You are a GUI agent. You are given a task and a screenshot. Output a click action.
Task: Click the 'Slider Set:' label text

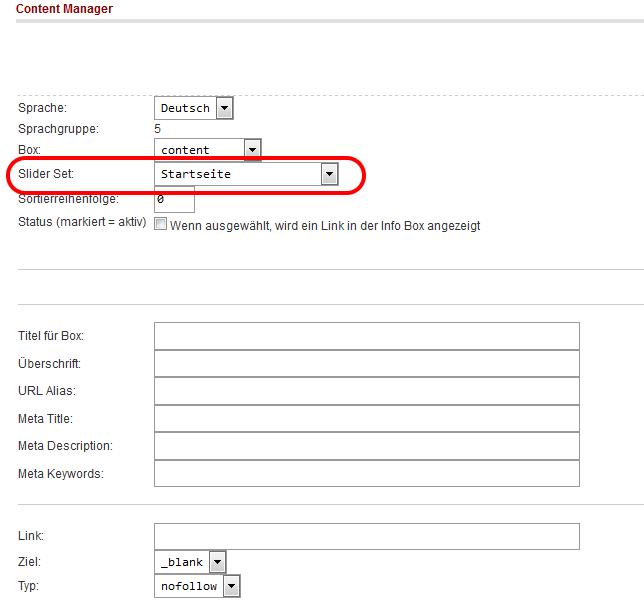click(x=46, y=174)
